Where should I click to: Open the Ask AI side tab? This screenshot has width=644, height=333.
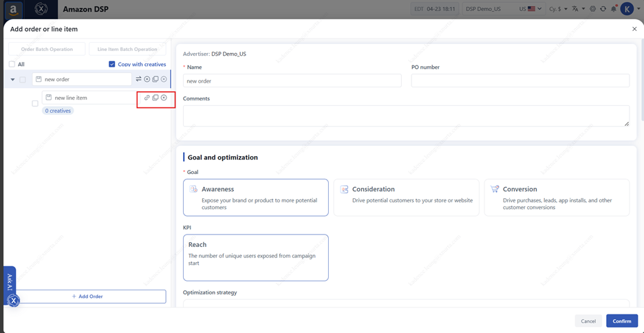coord(10,283)
